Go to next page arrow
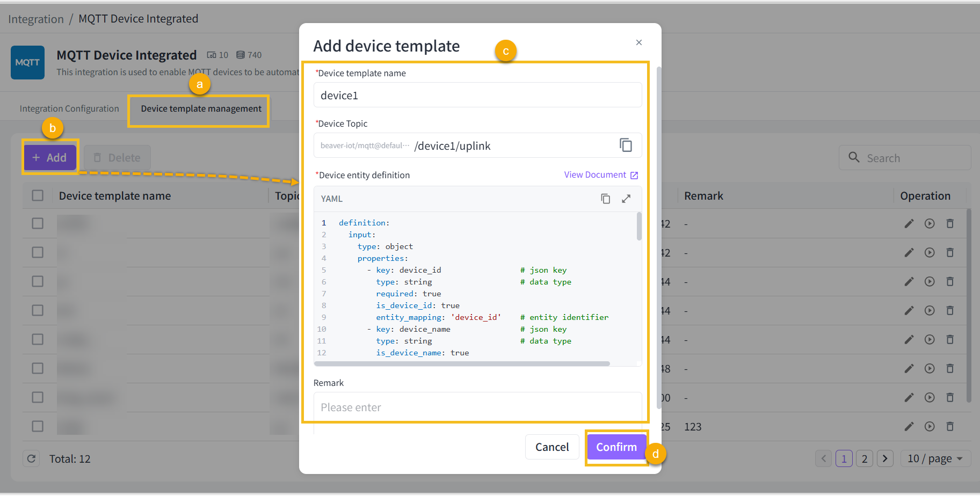This screenshot has width=980, height=496. (885, 459)
